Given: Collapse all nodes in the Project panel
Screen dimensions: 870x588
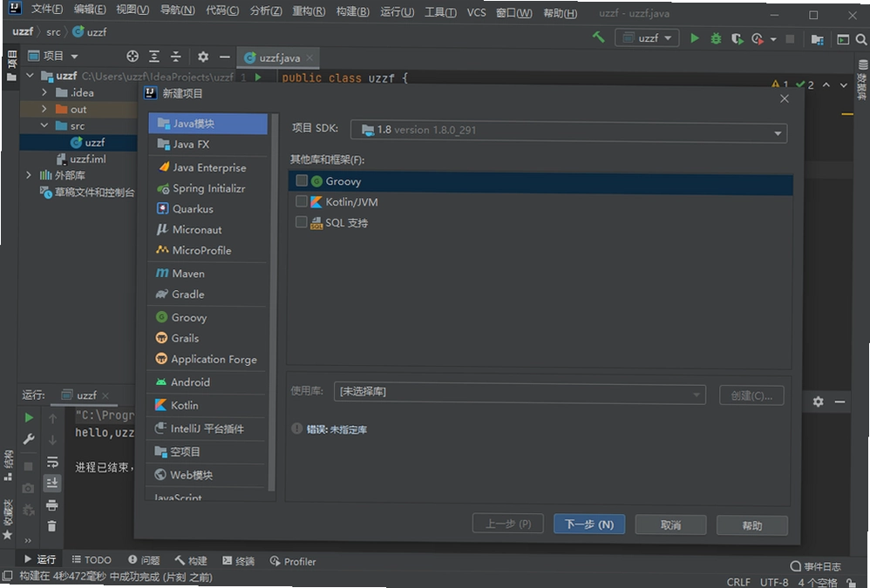Looking at the screenshot, I should pos(175,56).
